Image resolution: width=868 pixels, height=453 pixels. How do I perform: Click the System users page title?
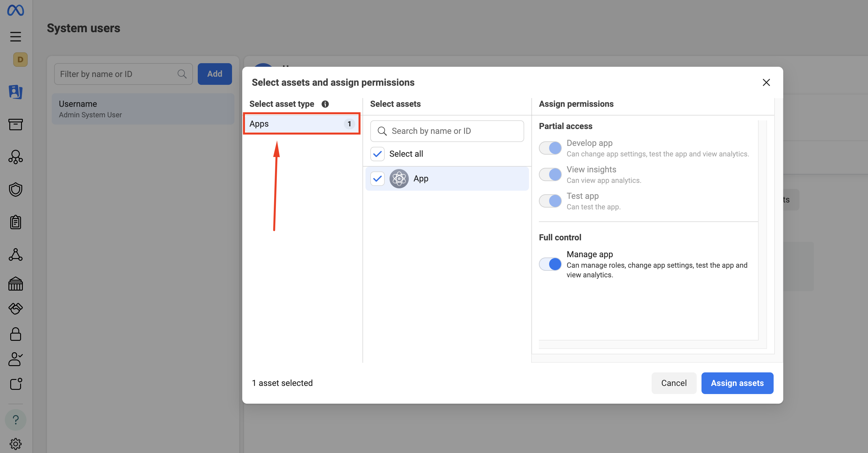point(84,28)
